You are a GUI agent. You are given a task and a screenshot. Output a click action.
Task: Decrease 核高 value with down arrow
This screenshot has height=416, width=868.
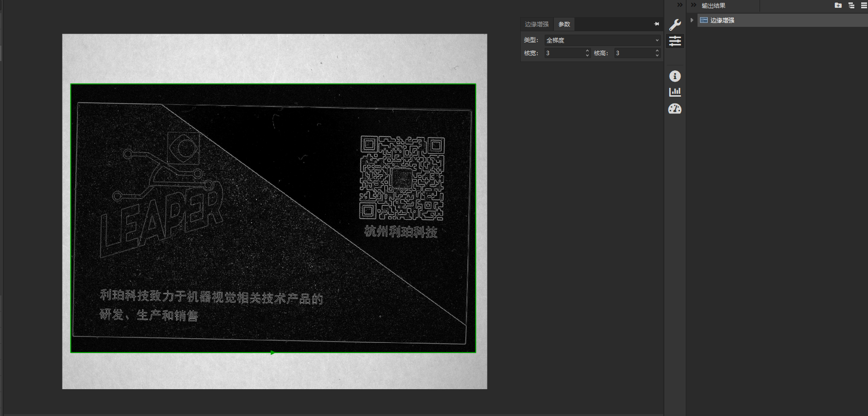click(657, 55)
